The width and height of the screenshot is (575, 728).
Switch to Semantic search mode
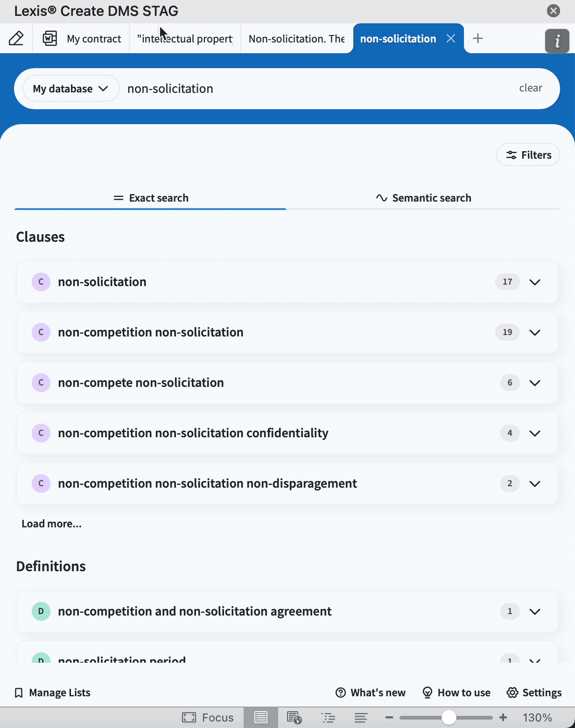coord(423,198)
